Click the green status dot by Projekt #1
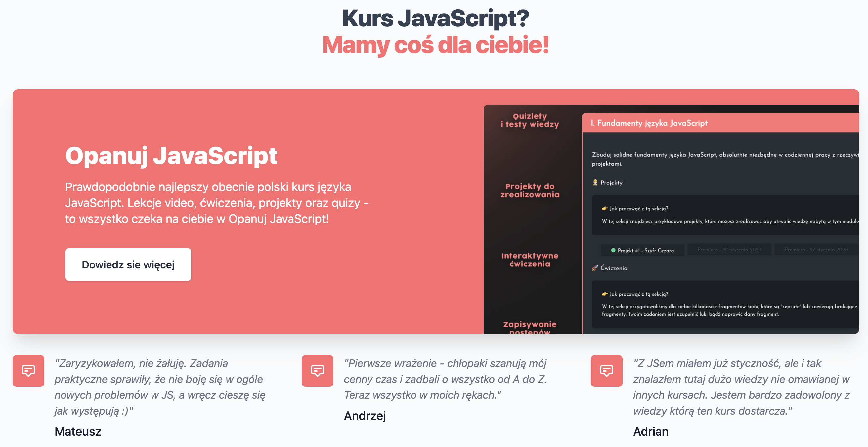The width and height of the screenshot is (868, 447). pyautogui.click(x=613, y=250)
